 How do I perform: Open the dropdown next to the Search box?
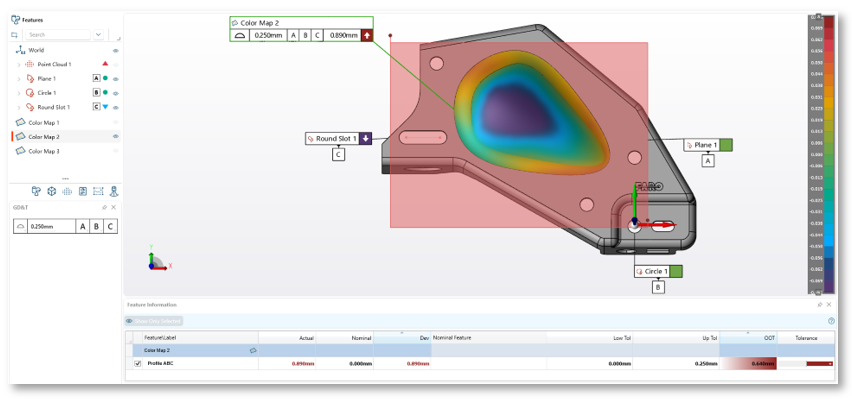pos(98,35)
